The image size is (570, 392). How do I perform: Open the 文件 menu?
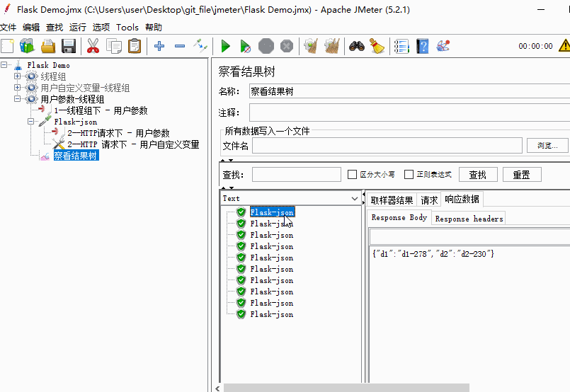tap(8, 28)
